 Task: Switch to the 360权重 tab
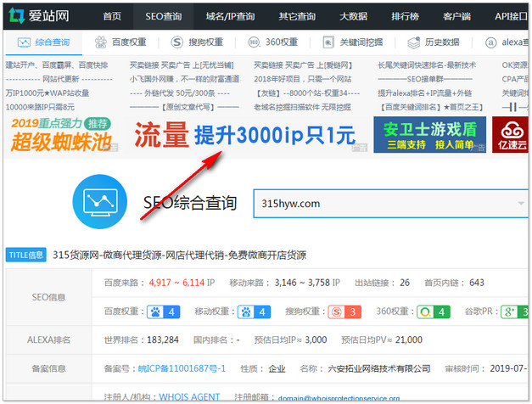282,42
